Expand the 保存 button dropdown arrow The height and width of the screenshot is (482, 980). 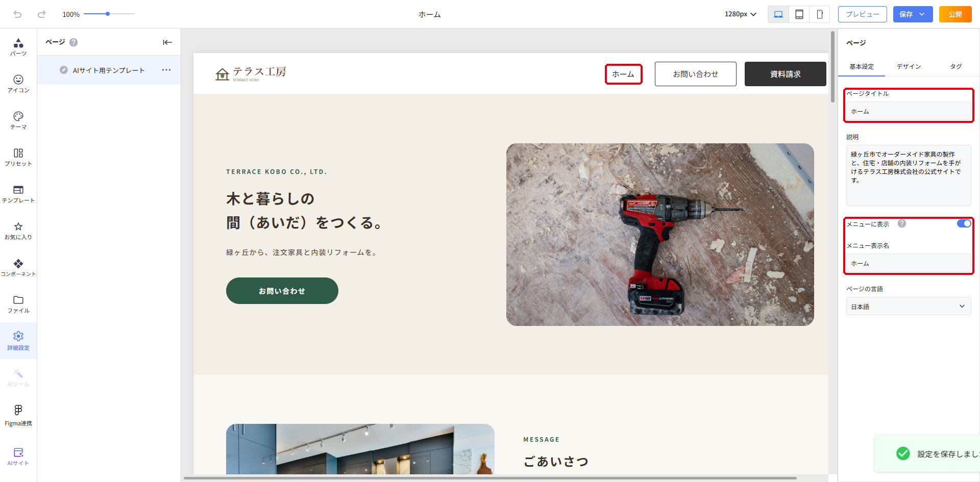(x=922, y=14)
